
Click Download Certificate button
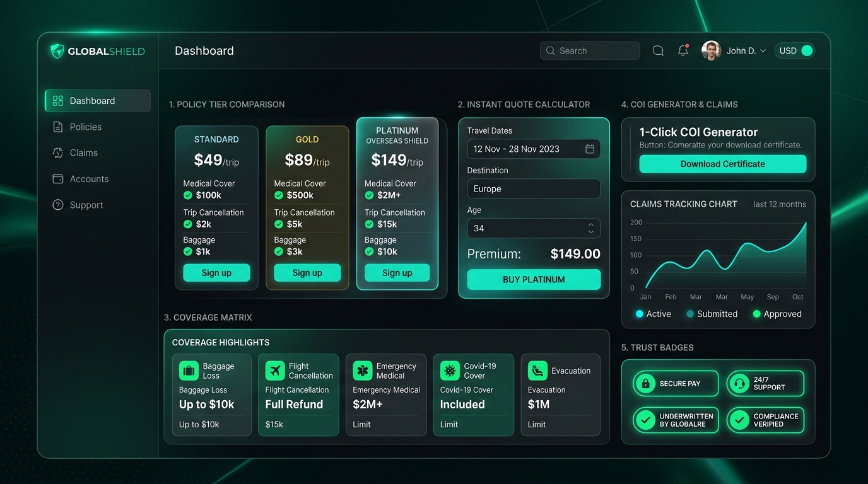tap(723, 164)
